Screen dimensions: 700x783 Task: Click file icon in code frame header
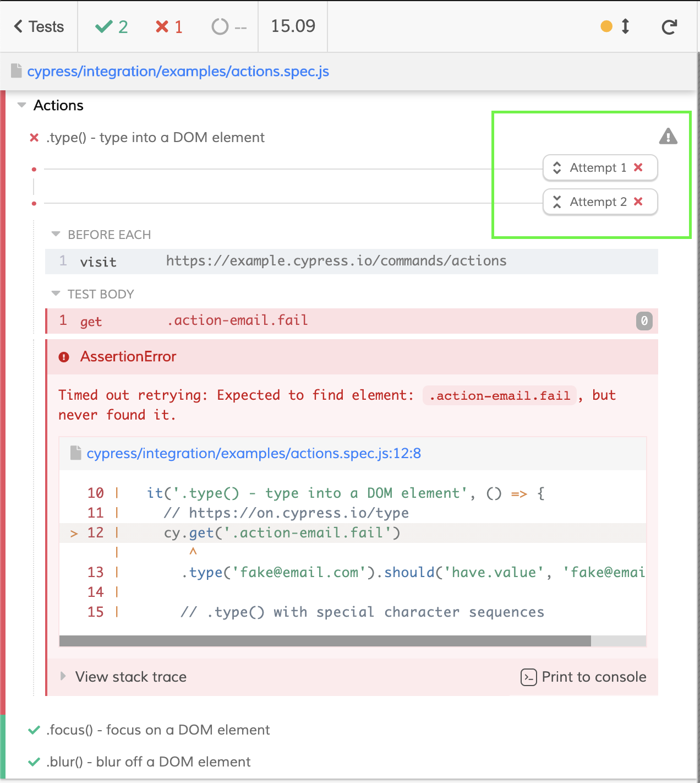point(76,453)
